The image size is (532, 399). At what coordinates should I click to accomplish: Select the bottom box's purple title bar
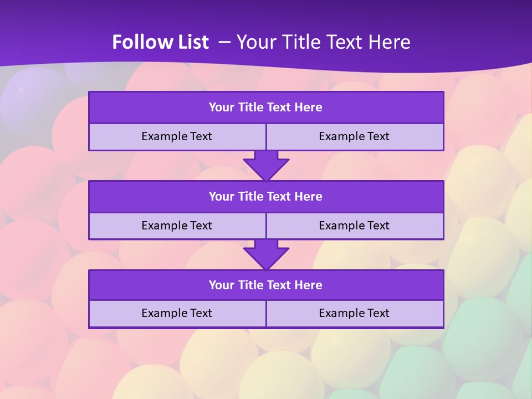coord(265,285)
